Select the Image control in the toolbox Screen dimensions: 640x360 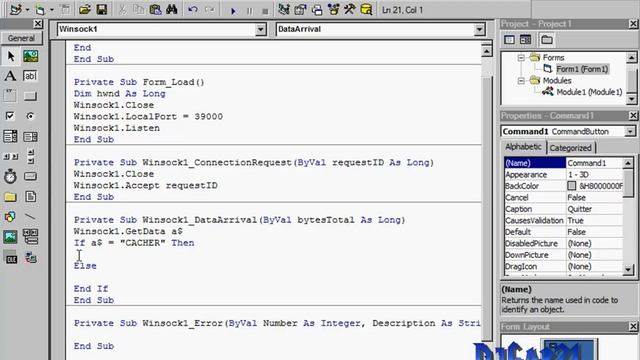point(11,237)
